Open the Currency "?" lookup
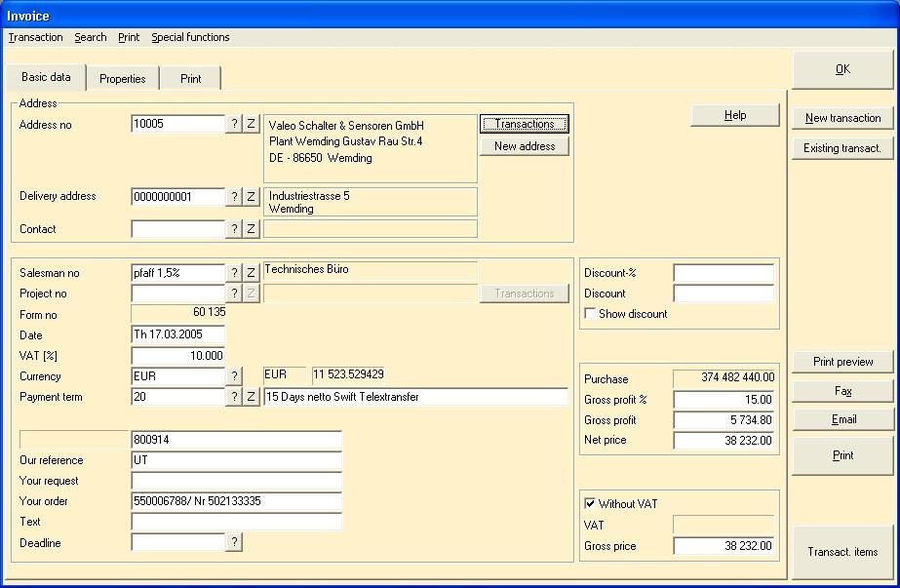The width and height of the screenshot is (900, 588). [x=235, y=375]
